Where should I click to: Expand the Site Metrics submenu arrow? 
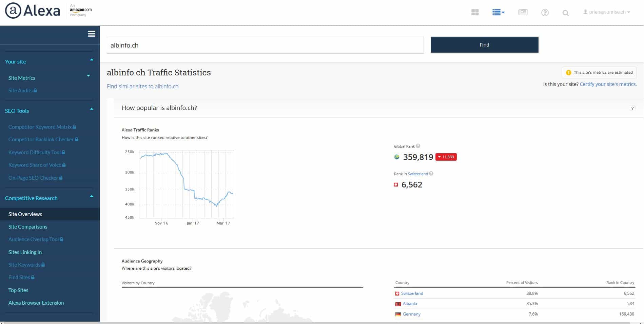coord(88,76)
